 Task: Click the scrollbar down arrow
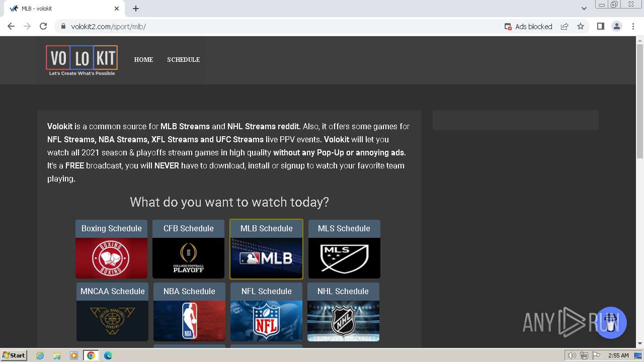click(x=640, y=343)
